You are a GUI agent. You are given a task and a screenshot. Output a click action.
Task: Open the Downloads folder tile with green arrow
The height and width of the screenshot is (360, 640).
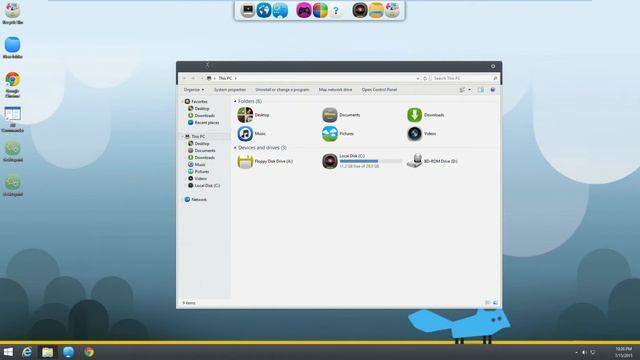pyautogui.click(x=425, y=115)
